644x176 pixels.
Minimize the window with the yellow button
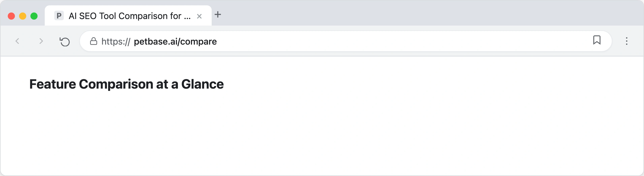tap(23, 16)
